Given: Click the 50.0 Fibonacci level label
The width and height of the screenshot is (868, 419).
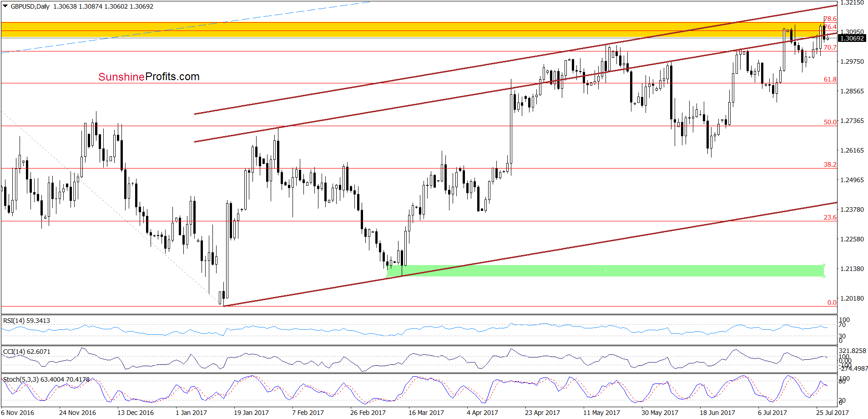Looking at the screenshot, I should [x=830, y=122].
